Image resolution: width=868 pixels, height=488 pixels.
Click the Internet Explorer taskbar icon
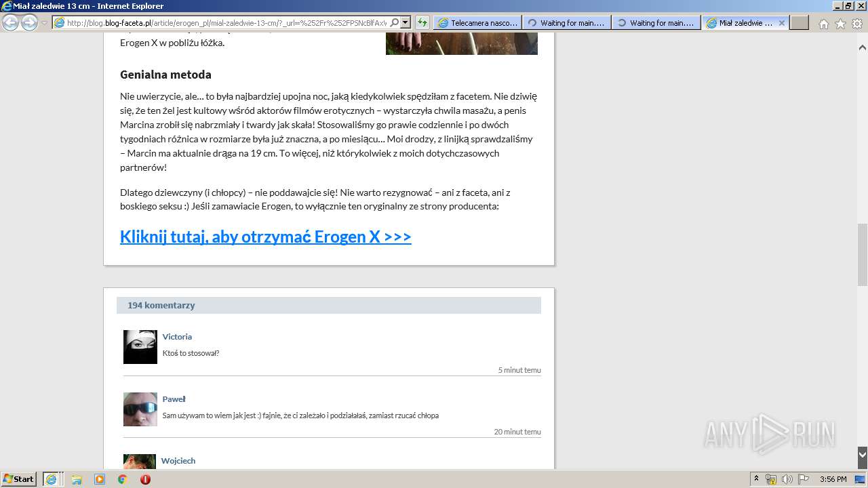(x=52, y=479)
